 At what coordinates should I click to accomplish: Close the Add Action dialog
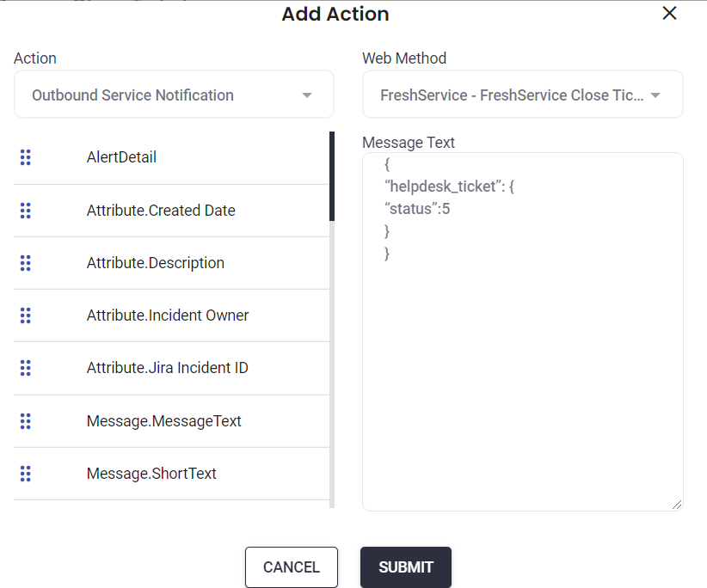click(669, 14)
